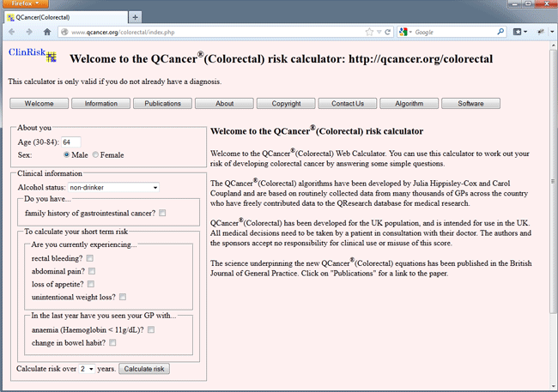Select the QCancer(Colorectal) tab
Viewport: 558px width, 392px height.
pos(66,17)
